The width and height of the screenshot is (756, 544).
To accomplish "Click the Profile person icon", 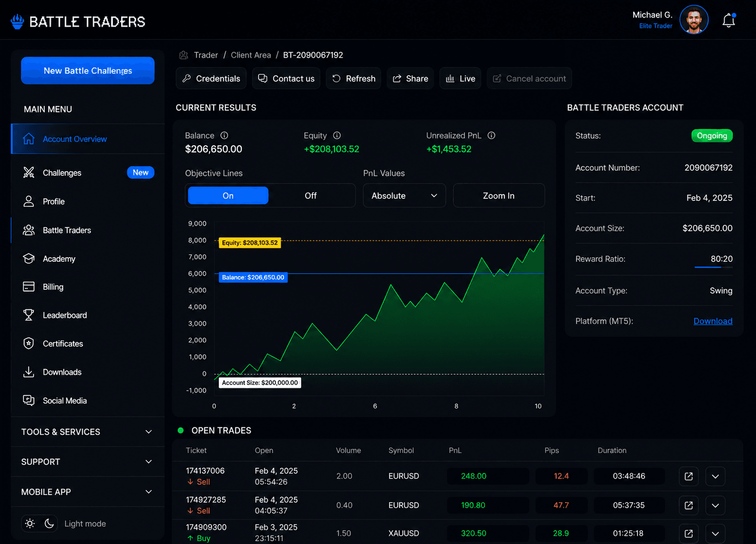I will [29, 201].
